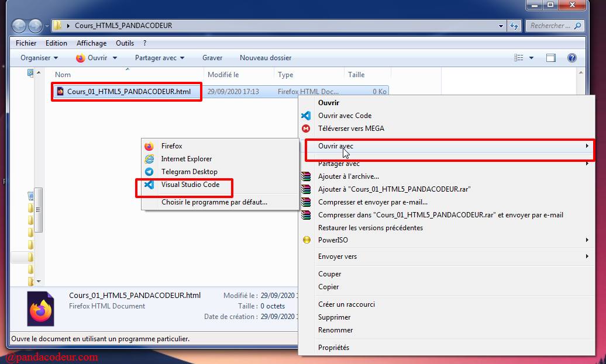Select Copier in the context menu
Viewport: 606px width, 364px height.
(329, 287)
